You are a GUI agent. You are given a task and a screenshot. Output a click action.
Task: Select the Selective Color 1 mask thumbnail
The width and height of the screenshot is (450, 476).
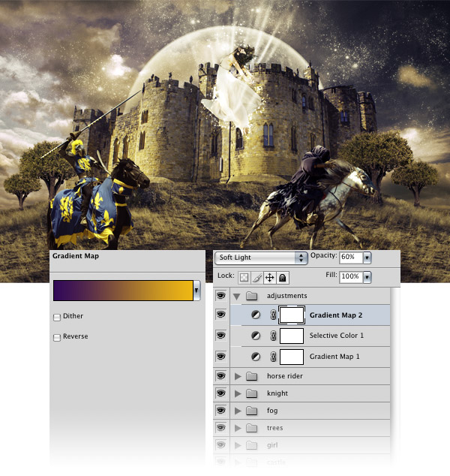point(292,336)
